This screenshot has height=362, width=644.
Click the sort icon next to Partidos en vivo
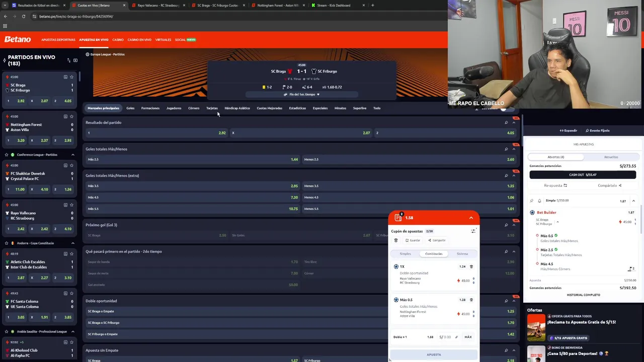(x=68, y=60)
